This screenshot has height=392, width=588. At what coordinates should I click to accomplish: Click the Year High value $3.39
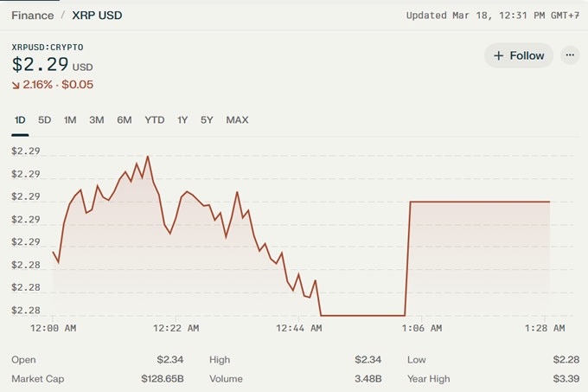coord(566,379)
